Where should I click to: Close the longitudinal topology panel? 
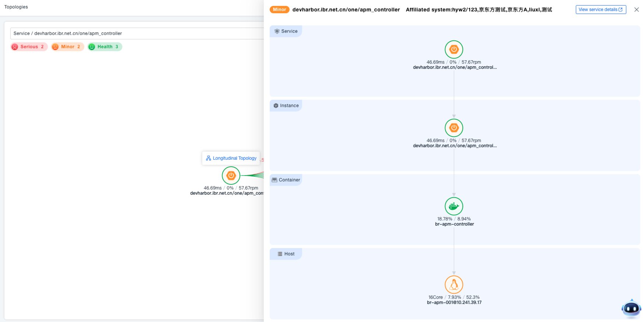[x=636, y=10]
